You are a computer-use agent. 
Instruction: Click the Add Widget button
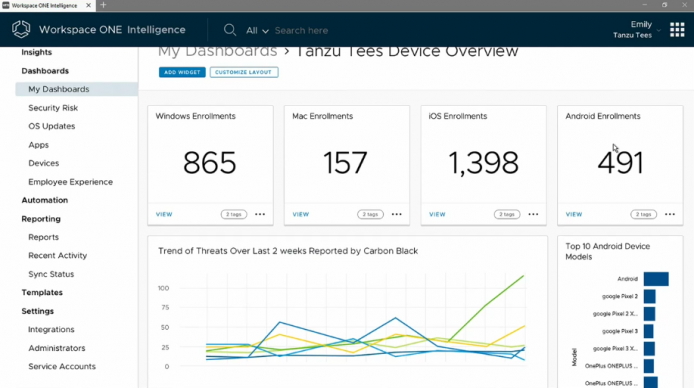point(182,72)
